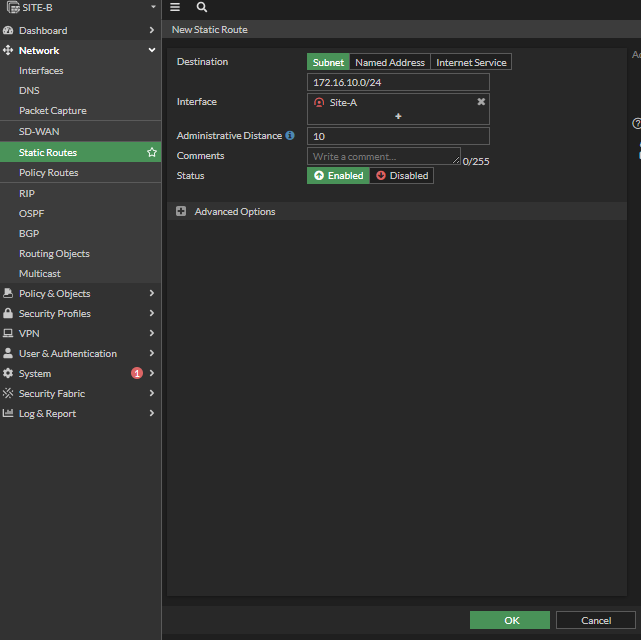Set Status to Enabled
The width and height of the screenshot is (641, 640).
pos(338,175)
